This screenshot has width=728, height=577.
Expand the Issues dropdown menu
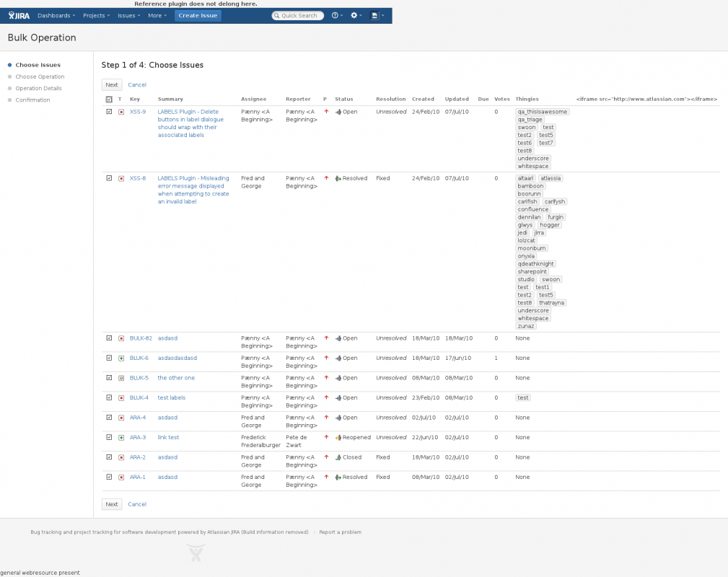point(128,15)
